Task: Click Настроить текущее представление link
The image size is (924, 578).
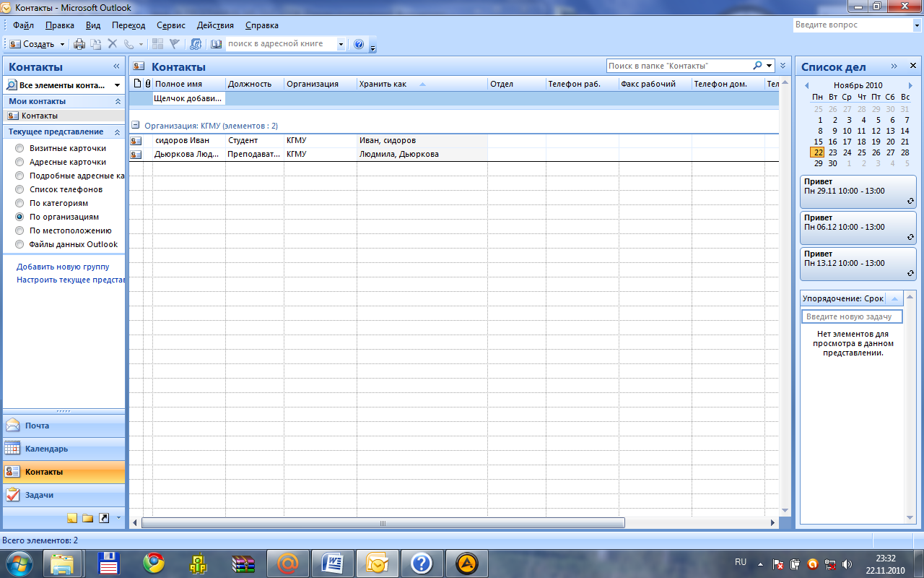Action: click(x=71, y=280)
